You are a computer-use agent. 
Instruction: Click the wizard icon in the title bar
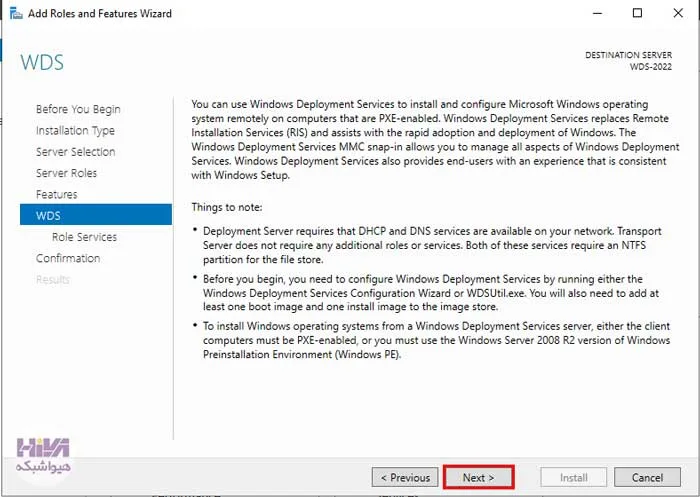point(16,13)
